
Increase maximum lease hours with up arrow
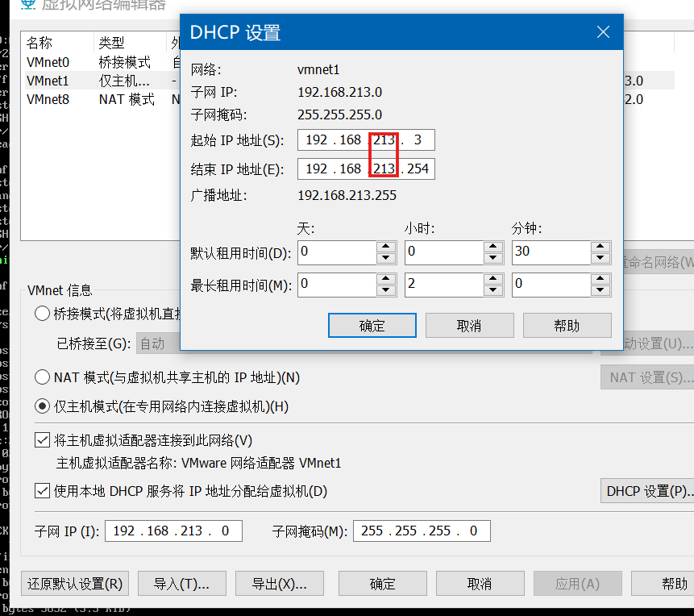pyautogui.click(x=493, y=278)
